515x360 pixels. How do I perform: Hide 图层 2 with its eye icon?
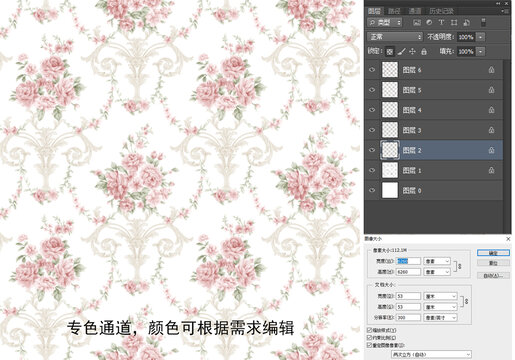pyautogui.click(x=372, y=150)
